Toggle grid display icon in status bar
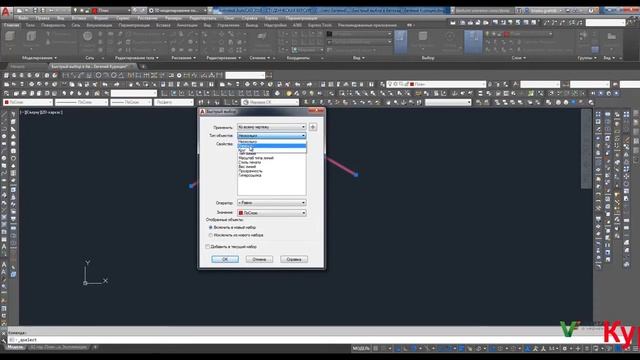The image size is (640, 360). click(x=376, y=349)
